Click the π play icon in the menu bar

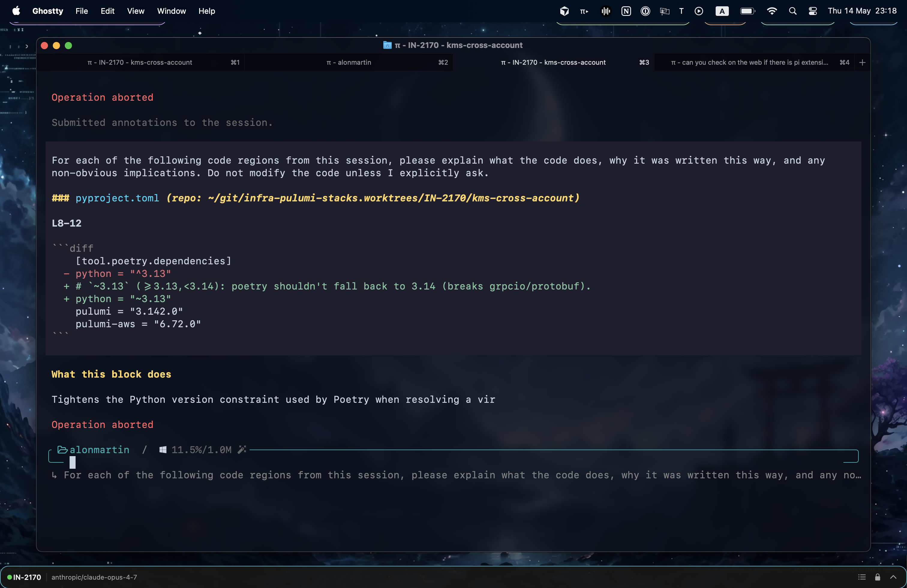click(584, 11)
